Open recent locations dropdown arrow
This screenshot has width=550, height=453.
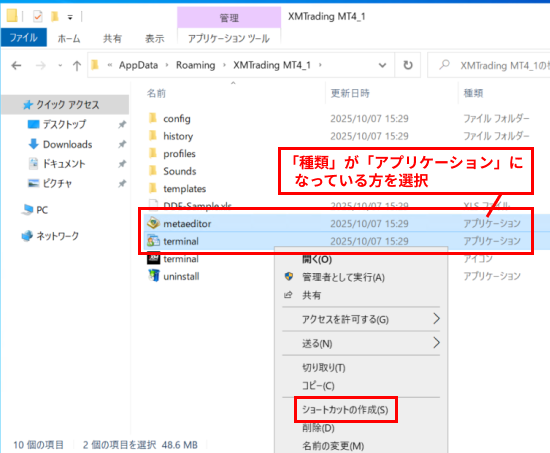(60, 66)
